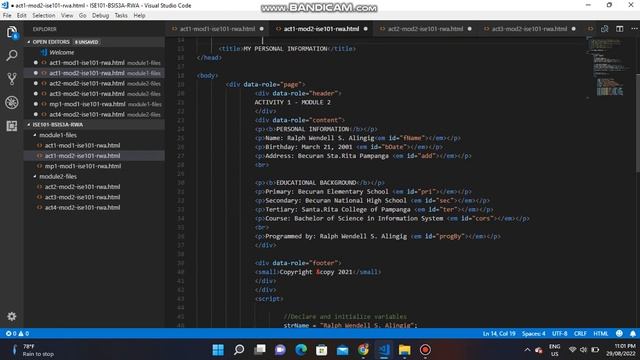Open the Explorer view in activity bar
640x360 pixels.
12,32
